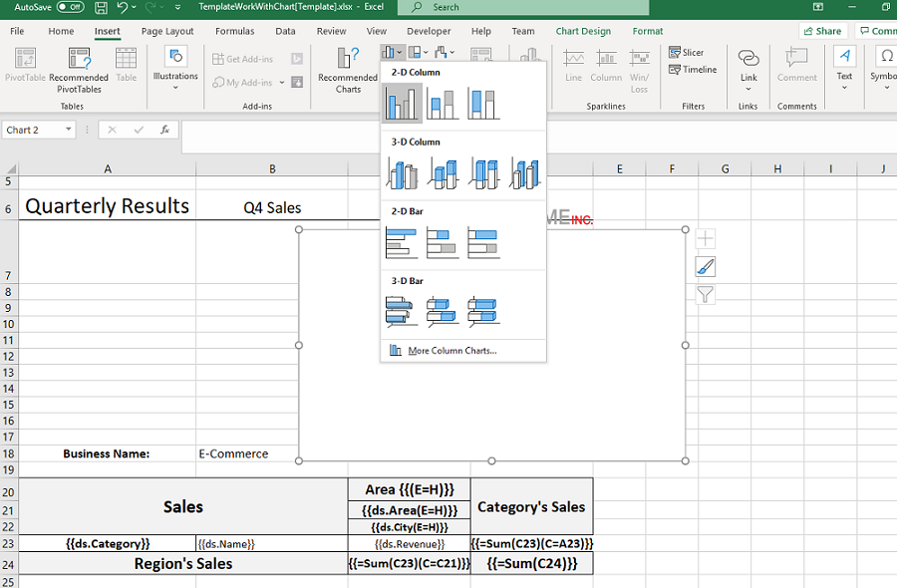Select the 2-D Clustered Column chart

pyautogui.click(x=402, y=104)
